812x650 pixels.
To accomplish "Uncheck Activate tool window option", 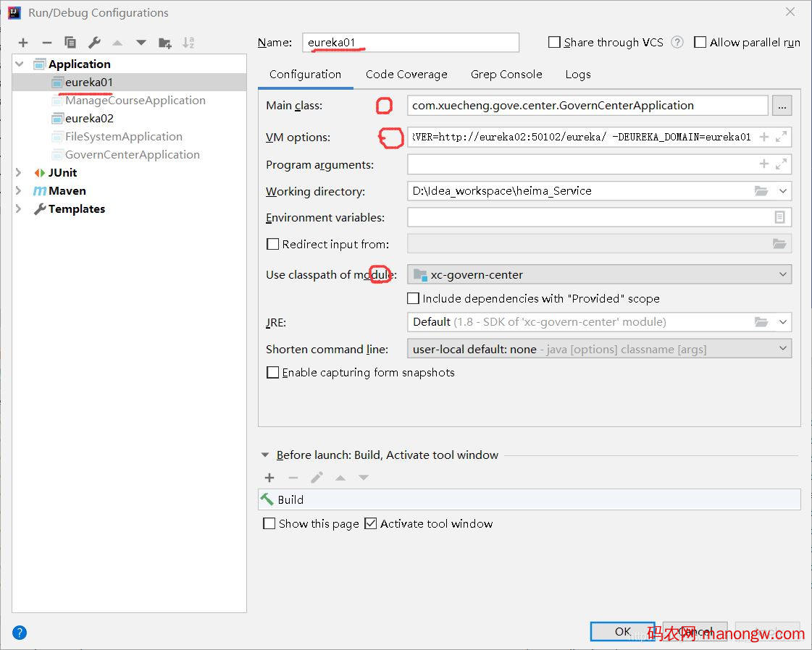I will click(371, 523).
